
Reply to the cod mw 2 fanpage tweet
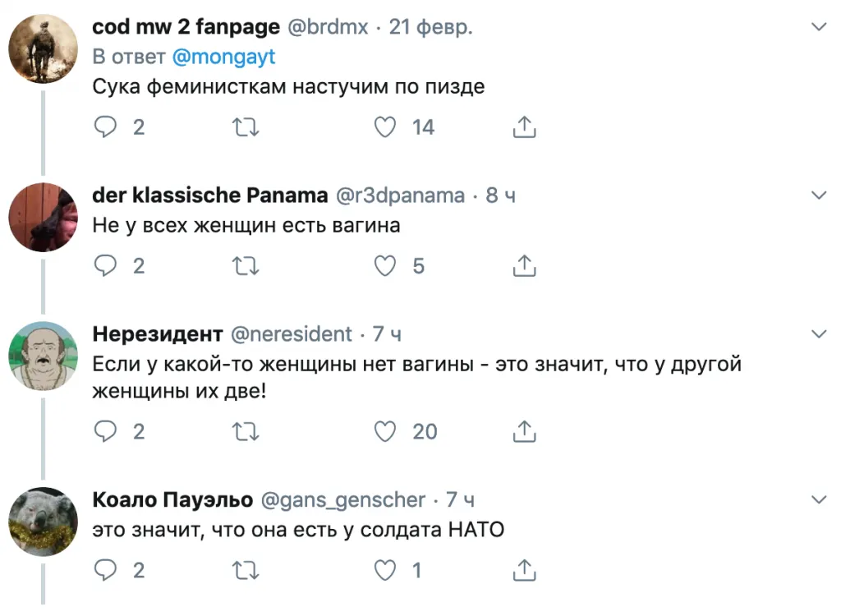pyautogui.click(x=106, y=127)
